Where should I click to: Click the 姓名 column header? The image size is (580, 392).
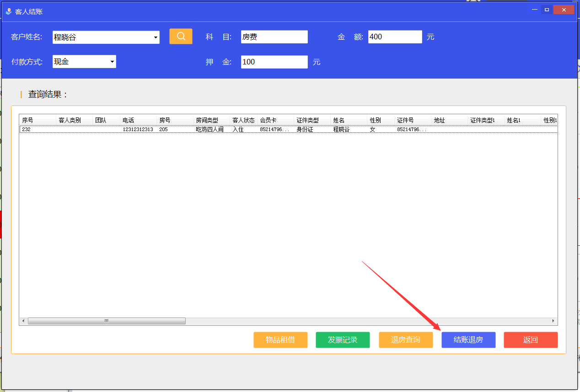(348, 120)
